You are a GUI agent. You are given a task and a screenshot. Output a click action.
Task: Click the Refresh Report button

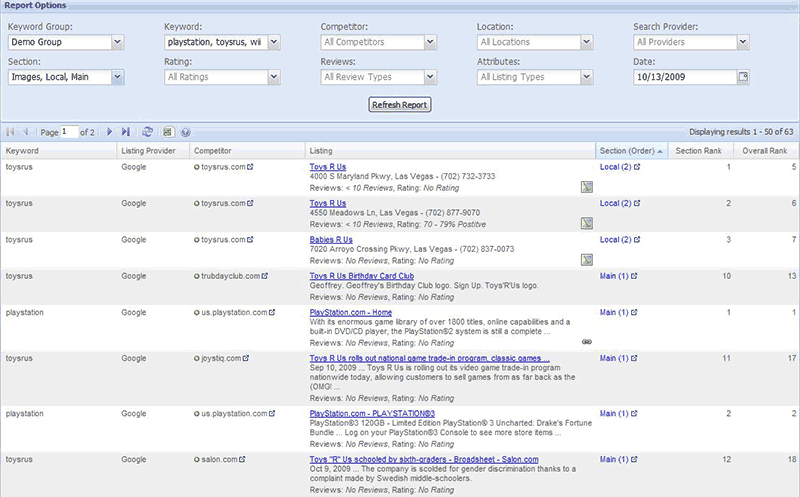coord(399,105)
